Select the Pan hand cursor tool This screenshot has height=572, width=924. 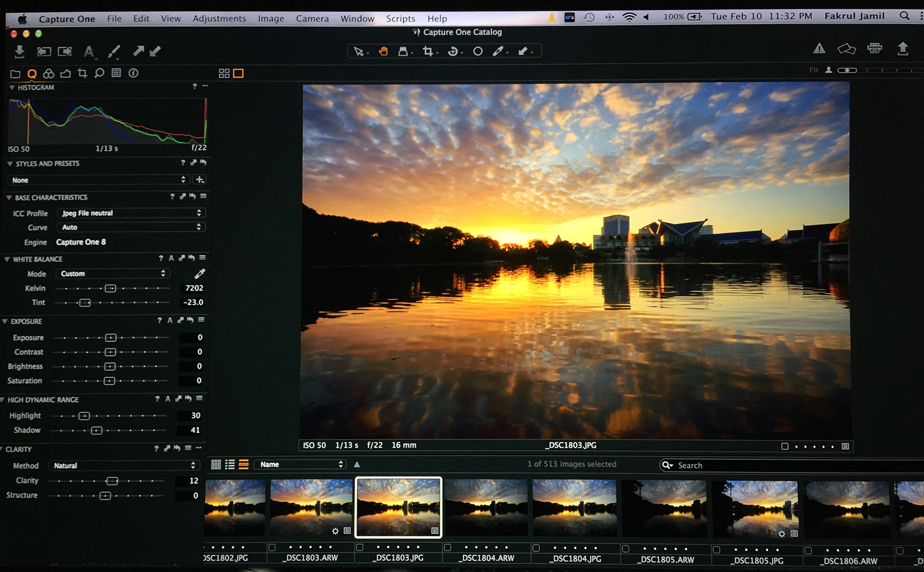pyautogui.click(x=383, y=51)
